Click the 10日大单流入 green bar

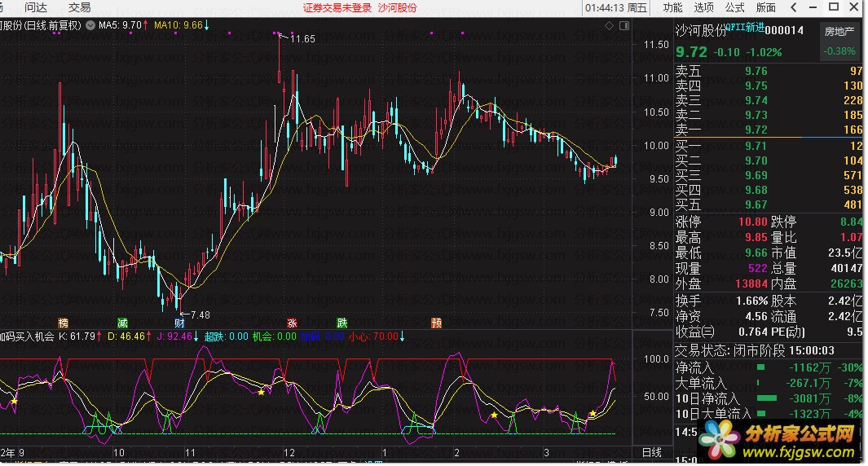coord(760,414)
